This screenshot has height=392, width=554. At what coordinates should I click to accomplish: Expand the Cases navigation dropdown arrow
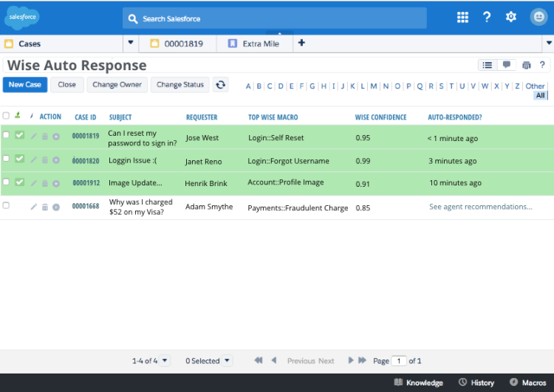(x=131, y=43)
